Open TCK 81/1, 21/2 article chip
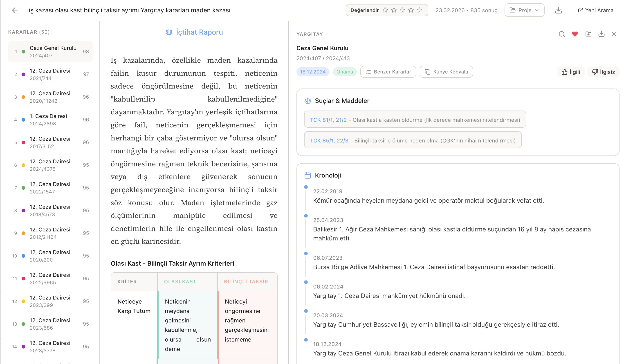This screenshot has height=364, width=624. click(415, 119)
